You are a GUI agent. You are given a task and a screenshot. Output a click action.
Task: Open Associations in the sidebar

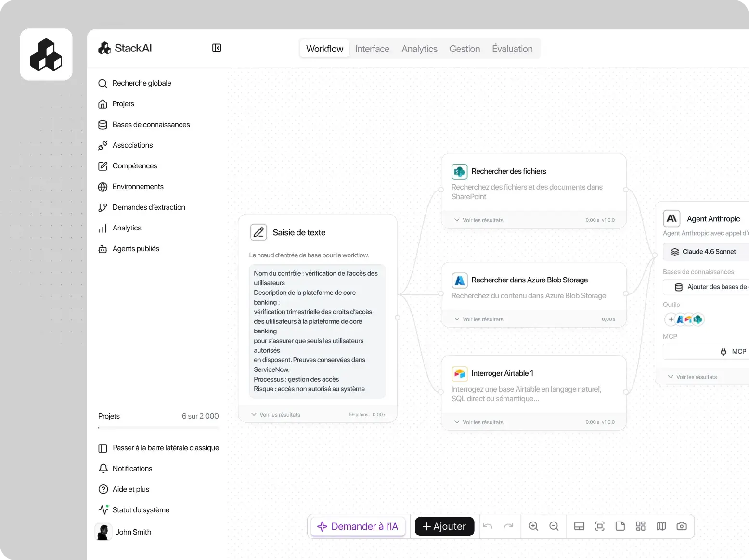[125, 145]
